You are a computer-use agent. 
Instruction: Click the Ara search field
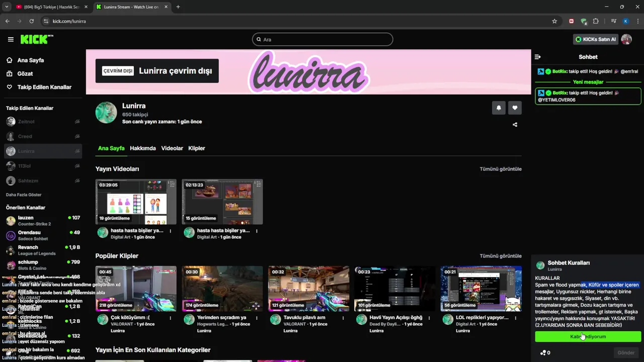[323, 39]
